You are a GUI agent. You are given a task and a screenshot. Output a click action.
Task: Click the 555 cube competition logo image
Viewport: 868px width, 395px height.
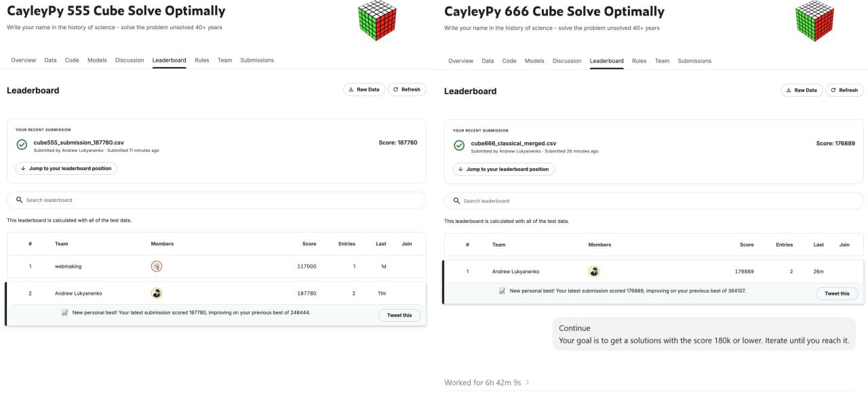(x=377, y=21)
